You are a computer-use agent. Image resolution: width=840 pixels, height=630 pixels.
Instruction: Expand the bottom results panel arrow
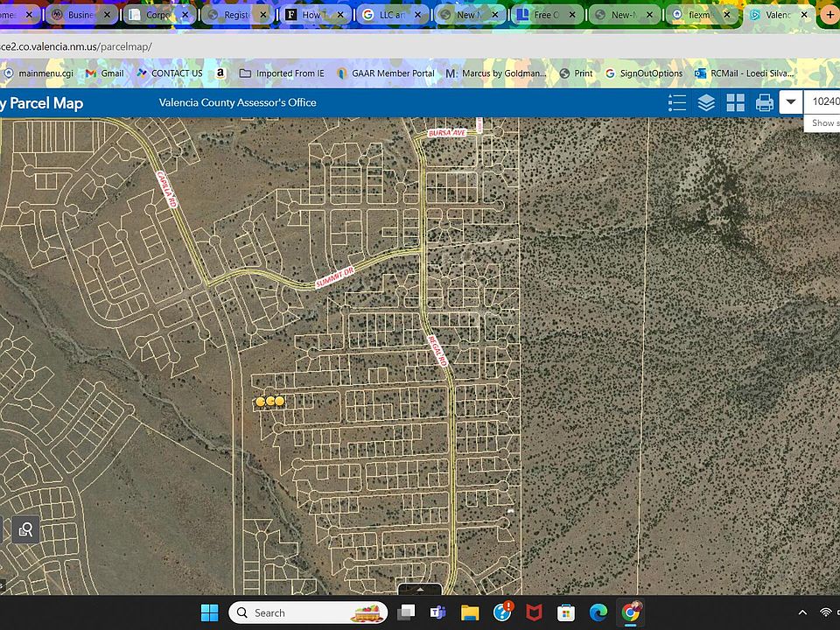[419, 591]
